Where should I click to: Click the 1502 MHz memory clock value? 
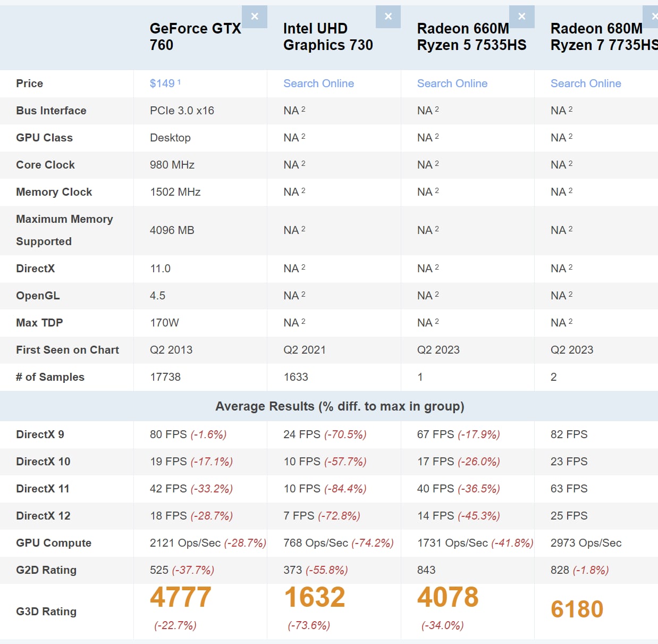pyautogui.click(x=175, y=192)
